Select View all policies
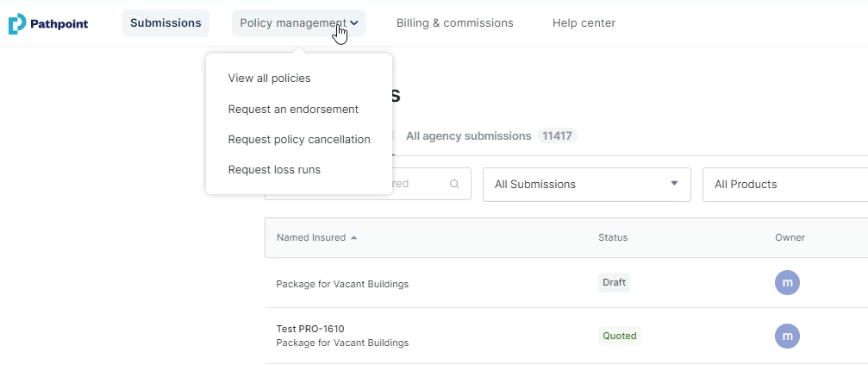868x365 pixels. 269,78
